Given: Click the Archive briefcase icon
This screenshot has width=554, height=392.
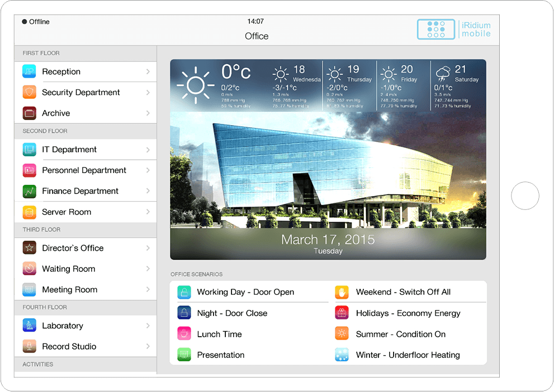Looking at the screenshot, I should coord(29,113).
